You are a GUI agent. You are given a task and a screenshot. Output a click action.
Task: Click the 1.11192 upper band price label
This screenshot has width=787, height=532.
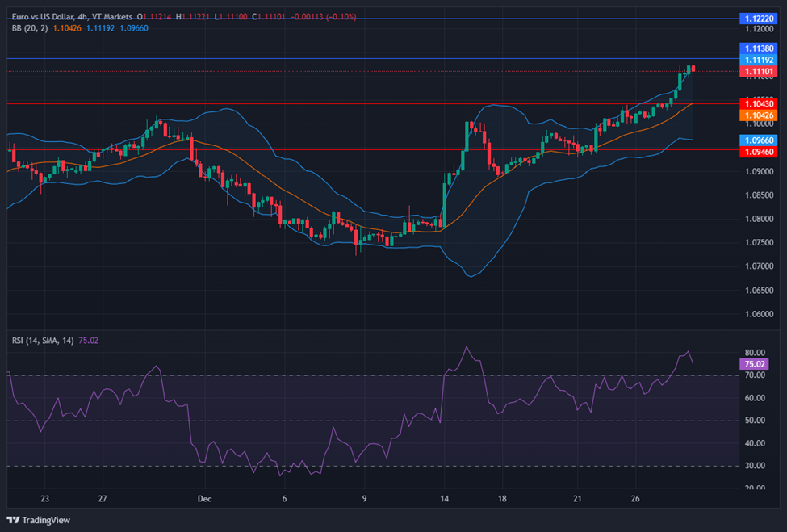pos(757,60)
